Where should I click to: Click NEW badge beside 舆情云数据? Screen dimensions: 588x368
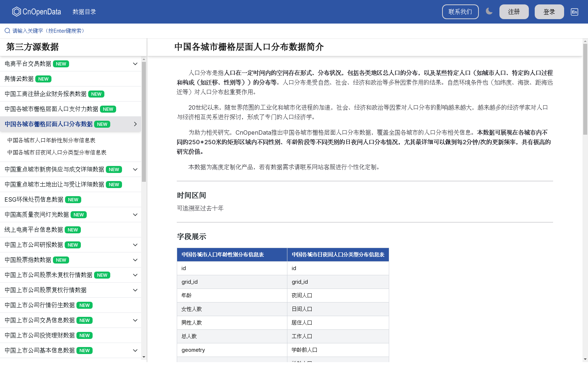(43, 79)
